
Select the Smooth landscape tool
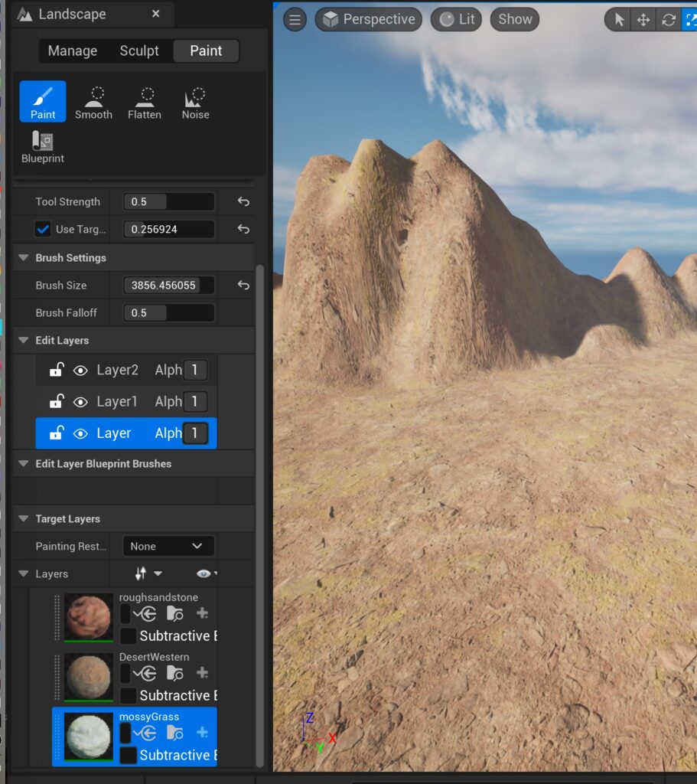tap(93, 103)
